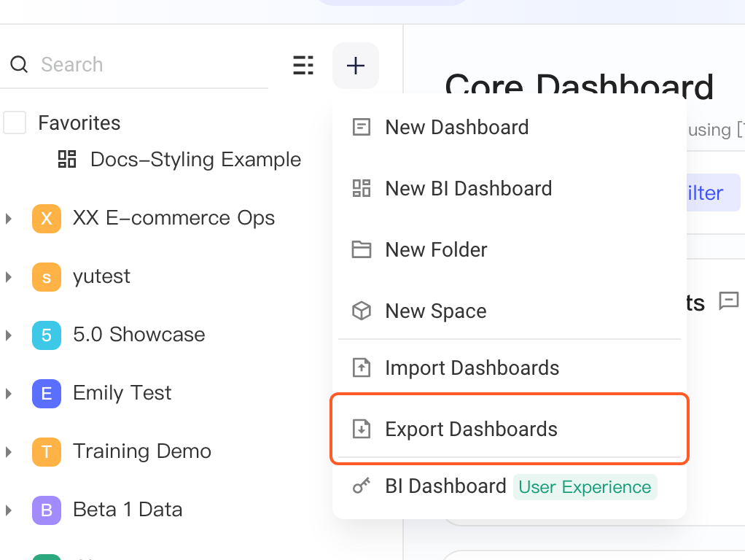Click the Training Demo space badge
Screen dimensions: 745x560
click(x=47, y=451)
